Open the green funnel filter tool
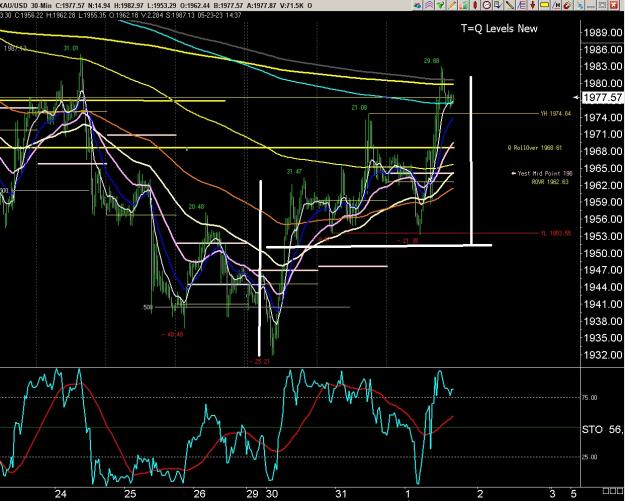625x501 pixels. coord(440,5)
